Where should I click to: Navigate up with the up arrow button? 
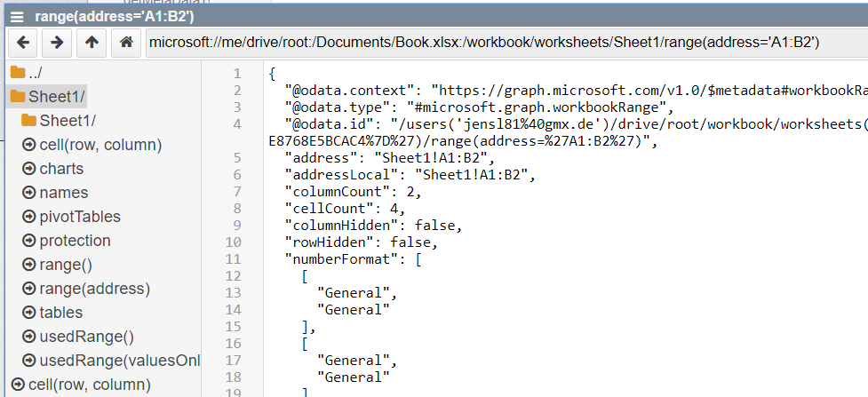92,42
